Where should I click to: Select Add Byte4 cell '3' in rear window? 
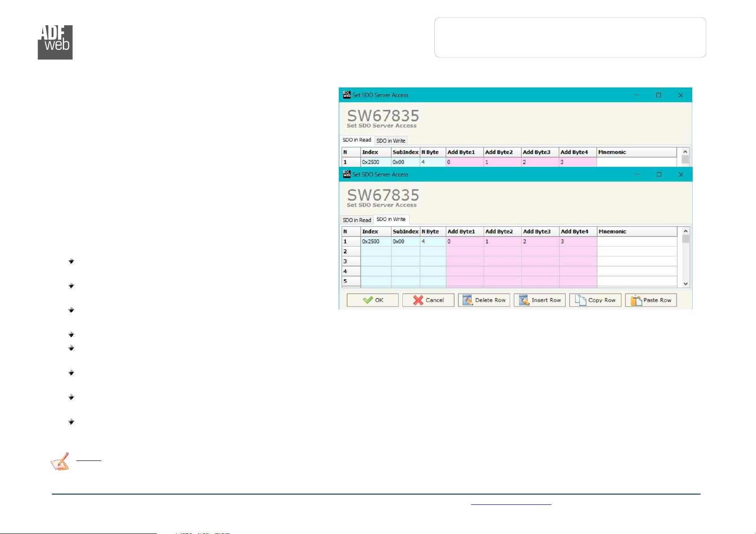(x=578, y=162)
